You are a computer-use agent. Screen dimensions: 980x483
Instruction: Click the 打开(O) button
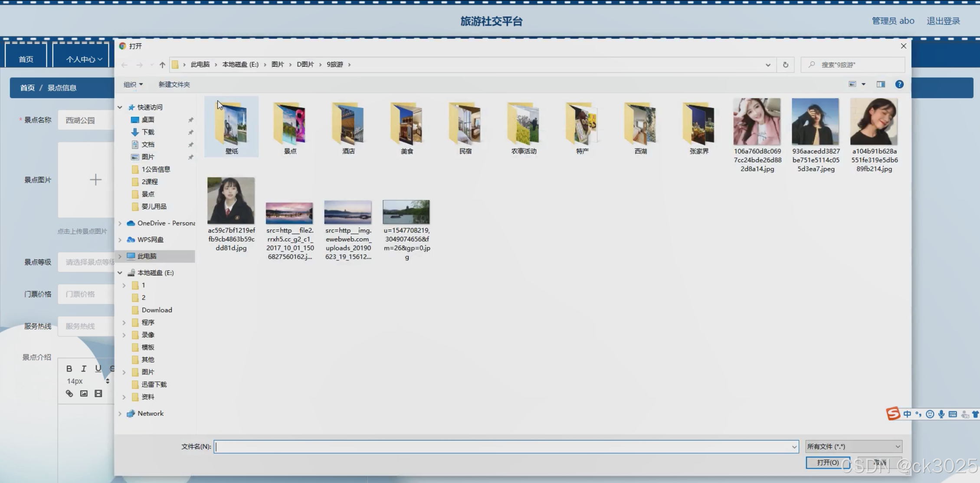click(x=827, y=463)
